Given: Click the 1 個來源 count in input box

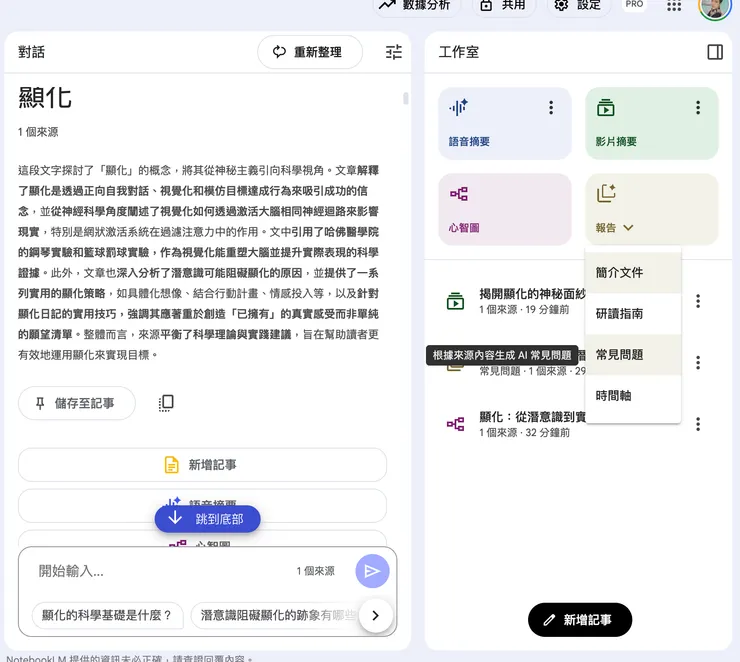Looking at the screenshot, I should [x=315, y=571].
